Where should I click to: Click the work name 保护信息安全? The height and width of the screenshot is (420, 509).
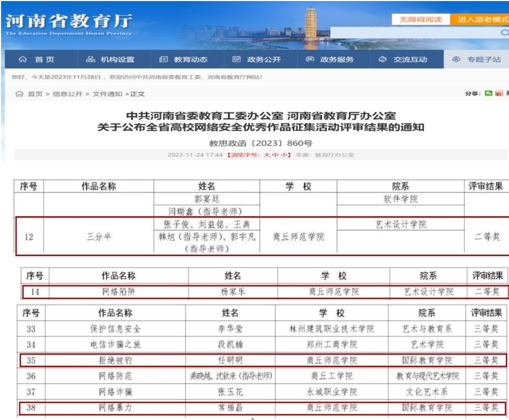point(115,329)
